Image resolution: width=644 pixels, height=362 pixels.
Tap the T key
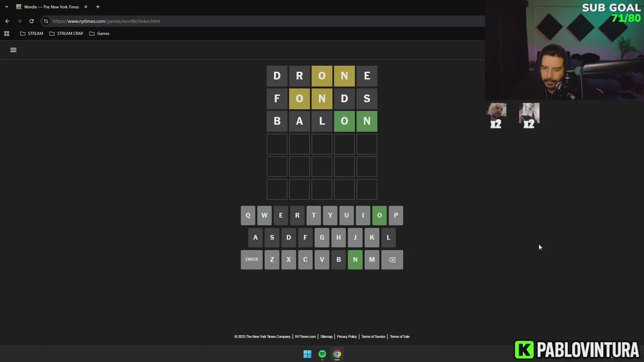(313, 215)
